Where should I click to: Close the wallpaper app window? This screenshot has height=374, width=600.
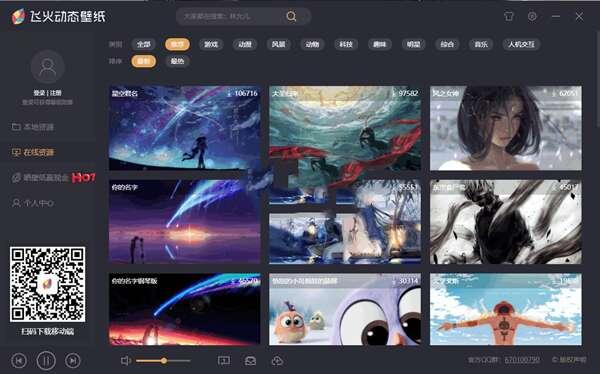(579, 16)
